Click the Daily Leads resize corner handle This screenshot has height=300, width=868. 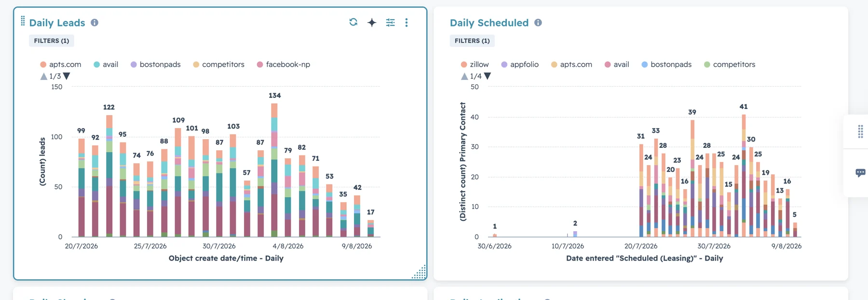pyautogui.click(x=420, y=273)
